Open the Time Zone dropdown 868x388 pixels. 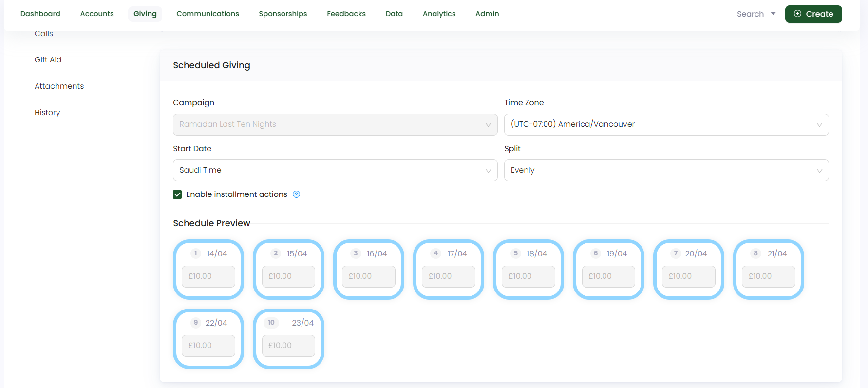tap(666, 124)
